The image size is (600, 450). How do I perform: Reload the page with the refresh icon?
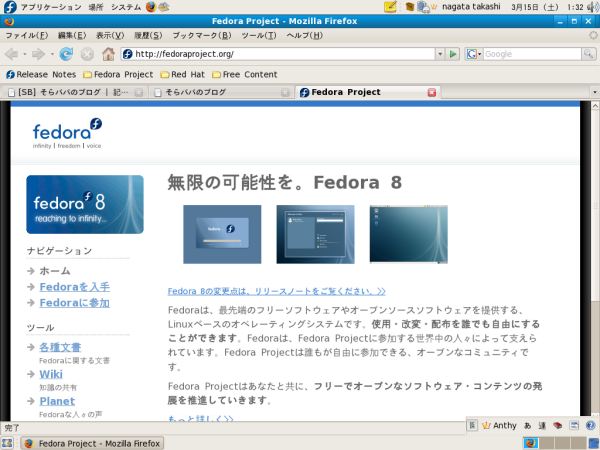66,54
